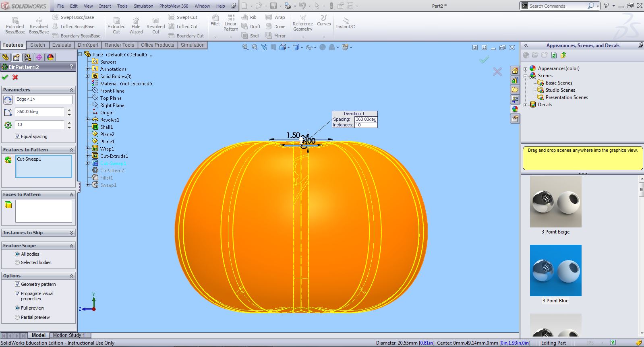Disable the Geometry pattern checkbox

click(x=17, y=284)
